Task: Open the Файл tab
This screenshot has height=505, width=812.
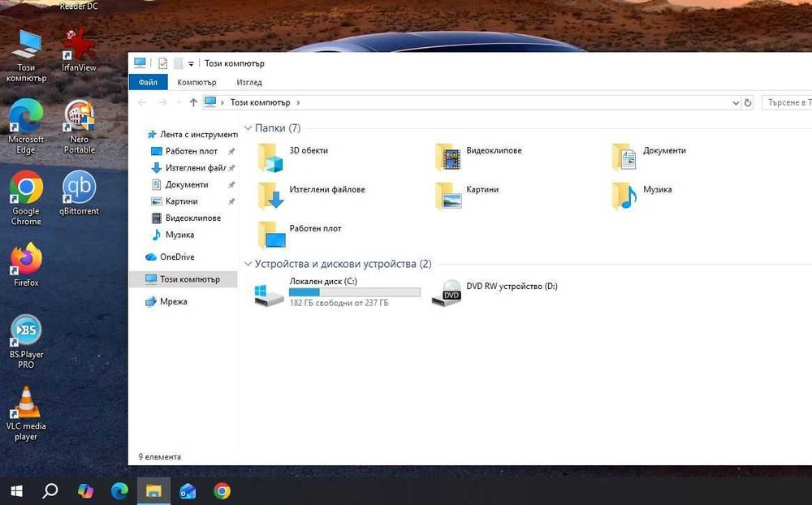Action: click(x=148, y=82)
